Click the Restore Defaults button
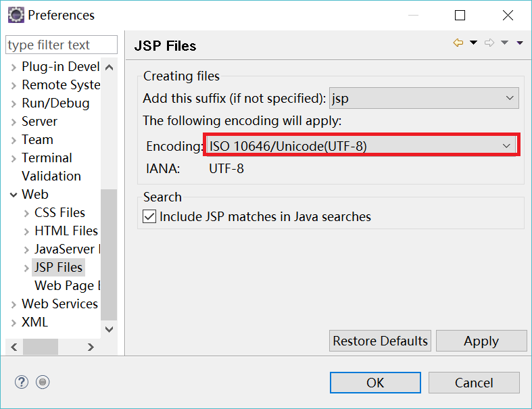 (380, 341)
